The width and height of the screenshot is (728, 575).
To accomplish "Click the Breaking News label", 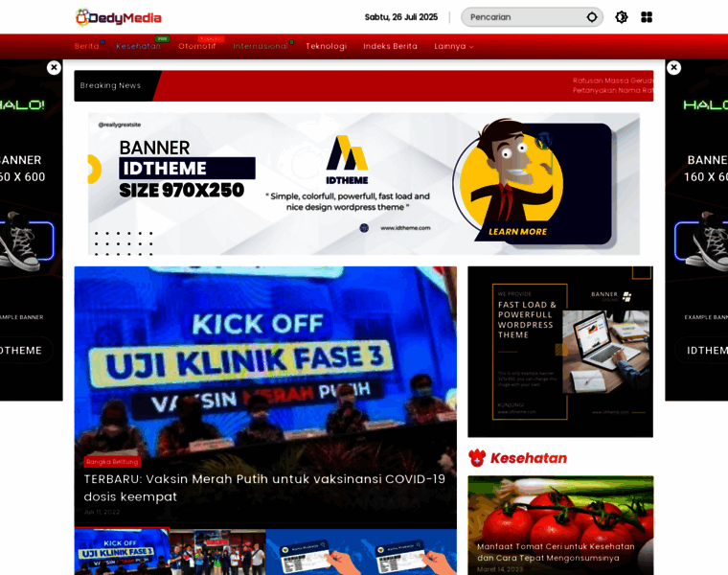I will tap(110, 85).
